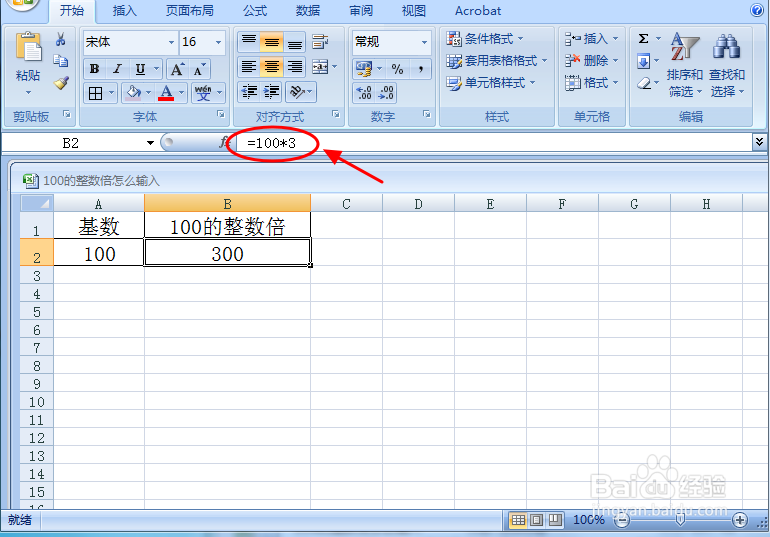
Task: Click 插入 cells button
Action: coord(591,38)
